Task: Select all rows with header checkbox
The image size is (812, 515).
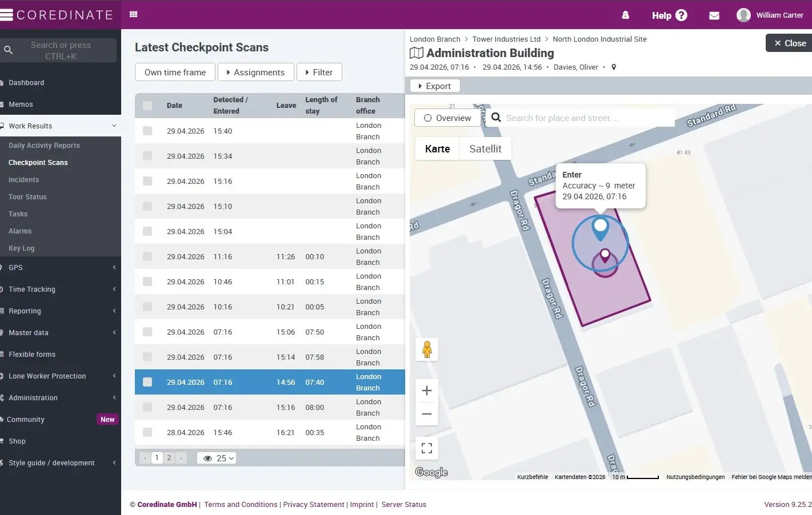Action: click(147, 106)
